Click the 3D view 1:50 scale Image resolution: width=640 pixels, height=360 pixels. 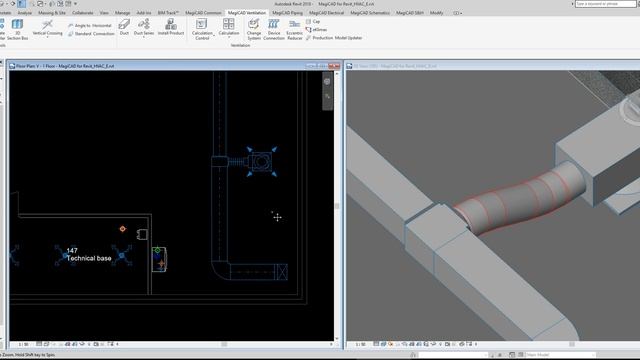pos(360,344)
